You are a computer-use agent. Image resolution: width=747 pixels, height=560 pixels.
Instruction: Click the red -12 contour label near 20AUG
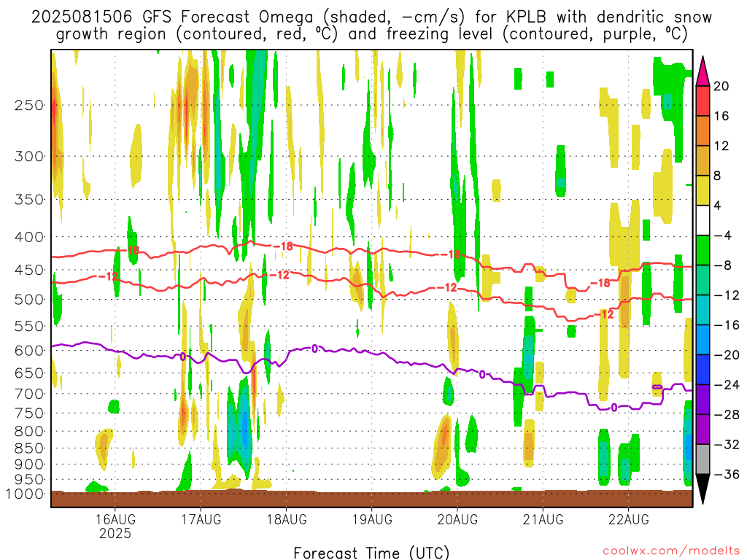[447, 287]
